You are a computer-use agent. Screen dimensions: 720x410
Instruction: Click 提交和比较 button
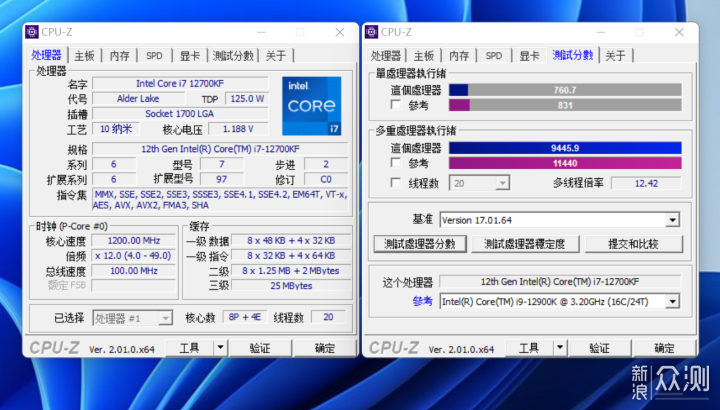(x=633, y=244)
